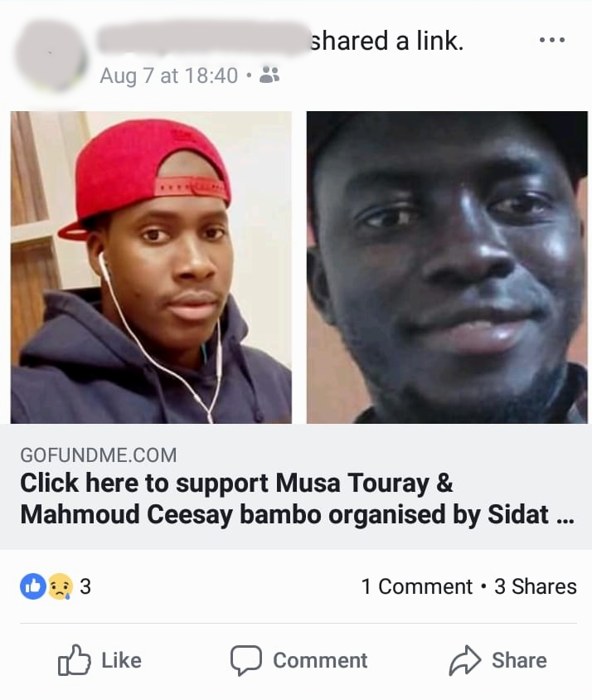Open the photo of man in red cap
592x700 pixels.
pyautogui.click(x=151, y=267)
